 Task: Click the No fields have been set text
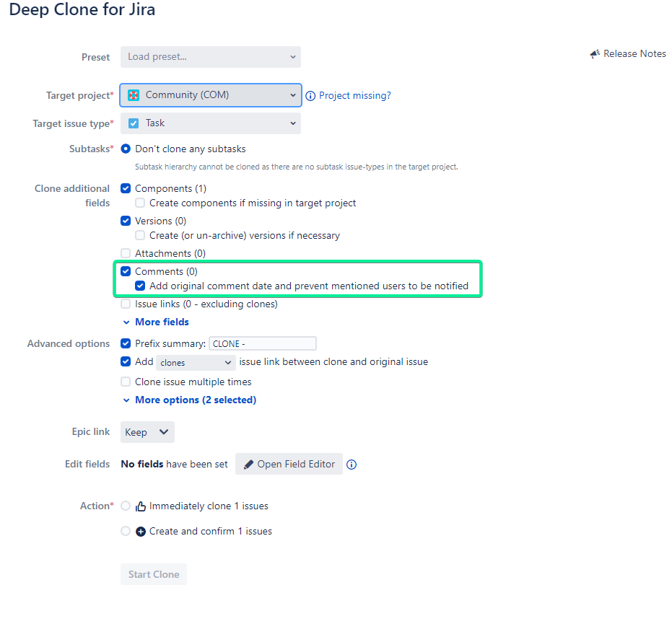(175, 465)
